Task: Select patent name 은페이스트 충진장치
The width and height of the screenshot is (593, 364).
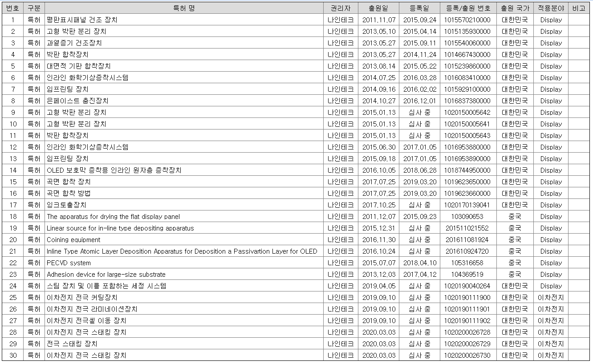Action: (x=77, y=101)
